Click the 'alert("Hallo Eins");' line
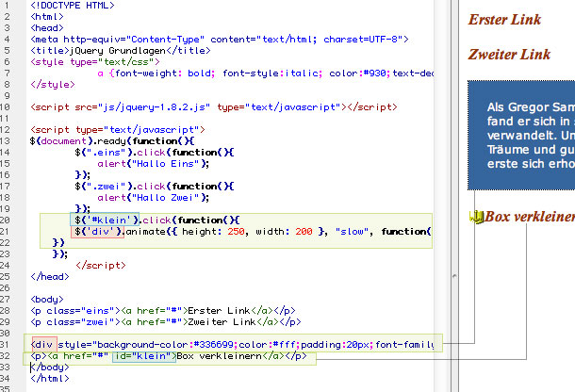This screenshot has width=575, height=392. (x=154, y=164)
